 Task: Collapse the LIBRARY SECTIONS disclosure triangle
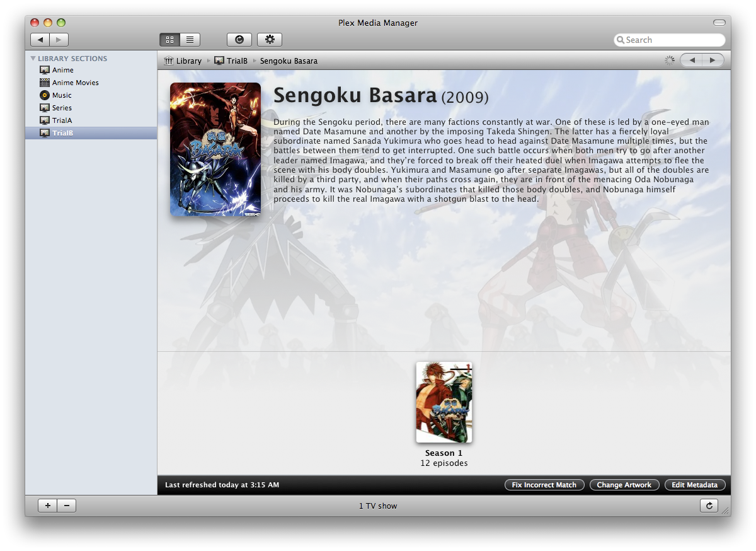pyautogui.click(x=33, y=59)
